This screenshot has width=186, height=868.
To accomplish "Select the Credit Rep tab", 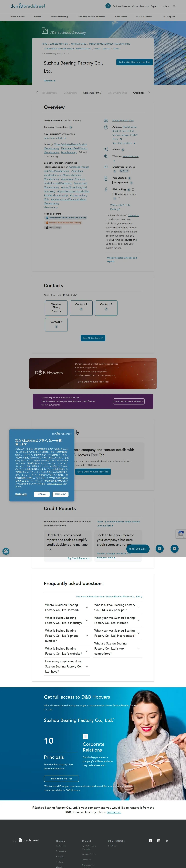I will [139, 93].
